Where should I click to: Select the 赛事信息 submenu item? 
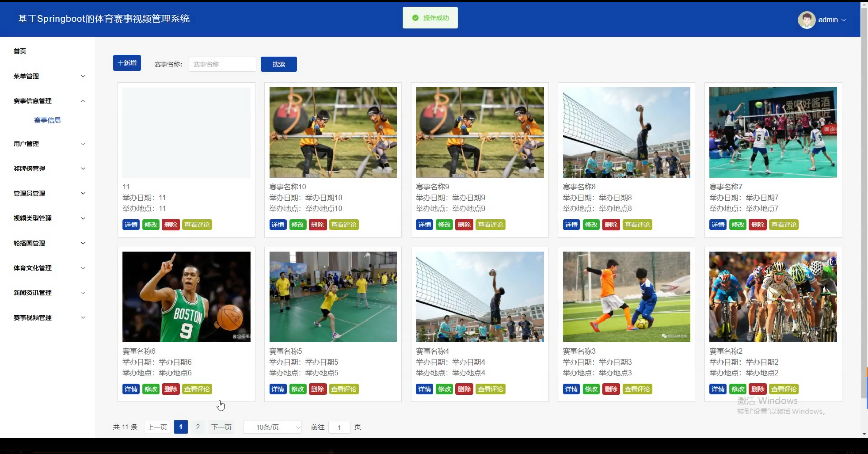(47, 120)
